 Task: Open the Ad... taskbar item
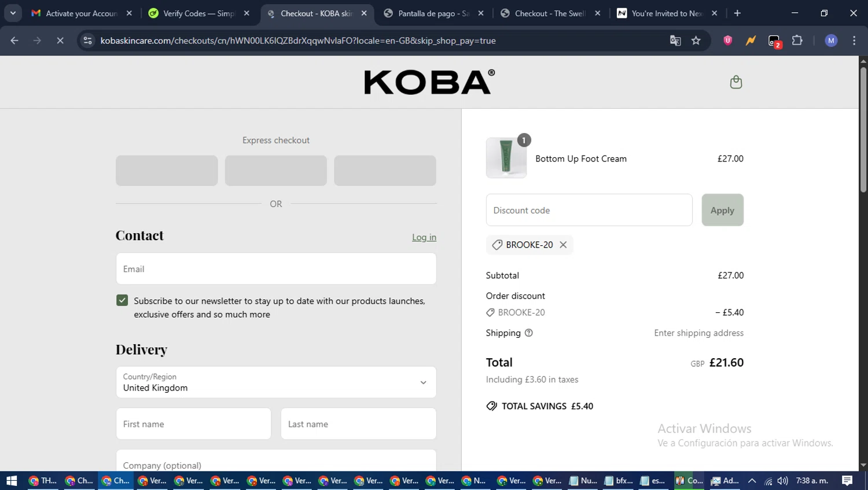coord(725,481)
